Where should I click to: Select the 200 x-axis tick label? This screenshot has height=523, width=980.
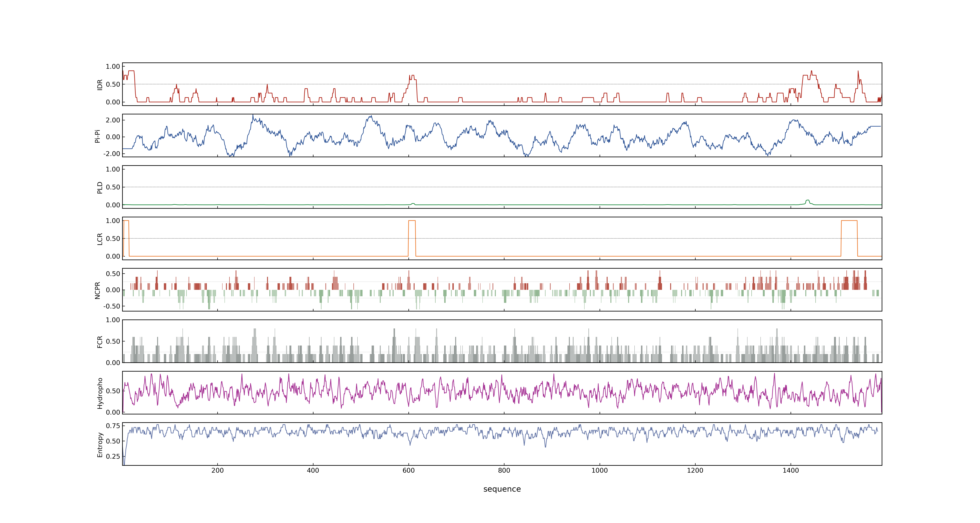click(218, 470)
